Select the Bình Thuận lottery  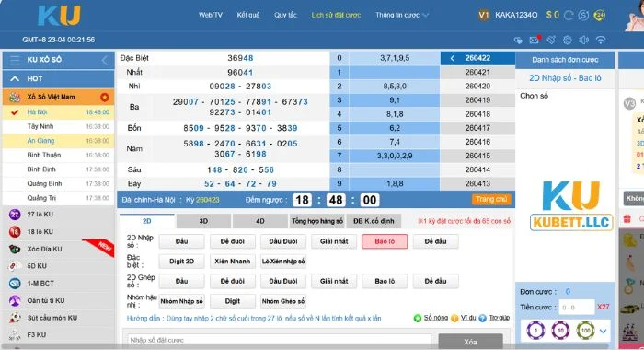tap(58, 155)
